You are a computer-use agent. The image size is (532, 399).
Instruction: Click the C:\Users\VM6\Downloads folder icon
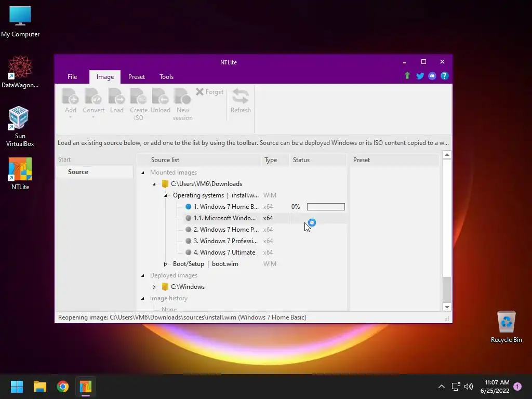tap(165, 184)
